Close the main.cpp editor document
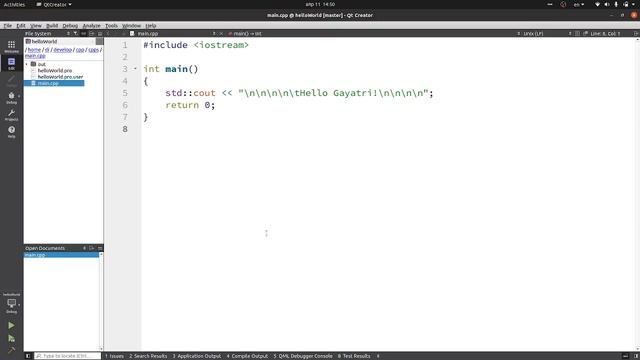Viewport: 640px width, 360px height. (221, 33)
